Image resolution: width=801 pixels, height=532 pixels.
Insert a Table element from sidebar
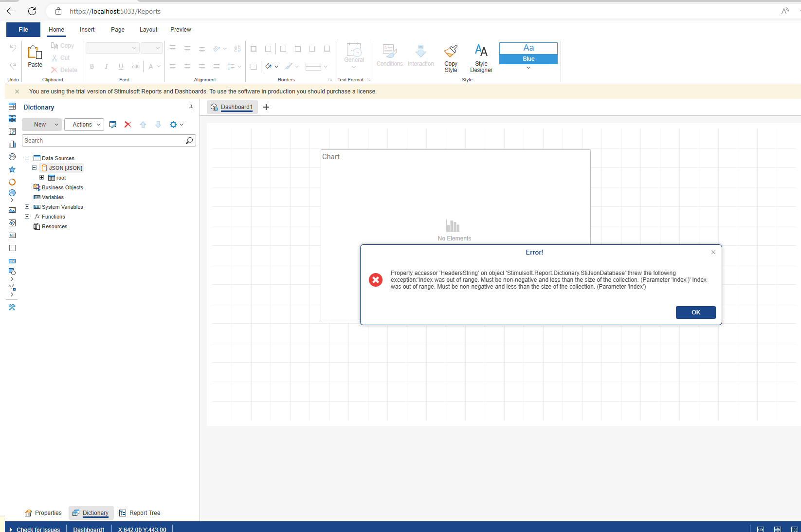point(12,107)
